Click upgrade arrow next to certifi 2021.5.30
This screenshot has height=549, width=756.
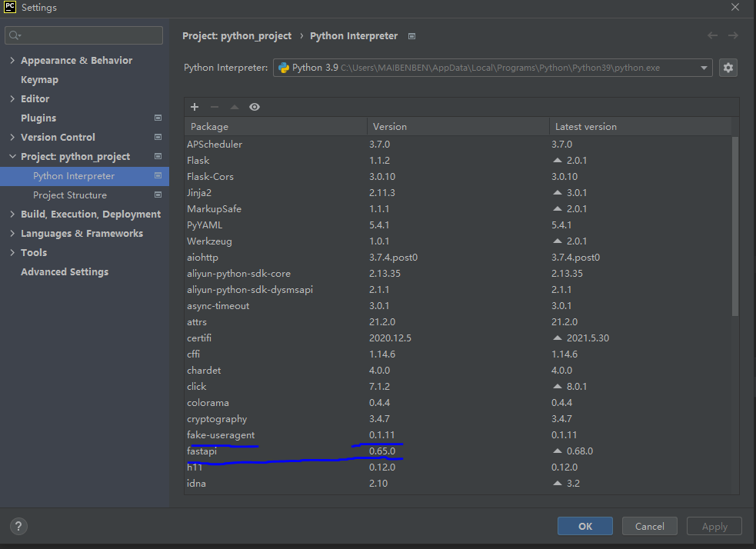click(x=558, y=338)
